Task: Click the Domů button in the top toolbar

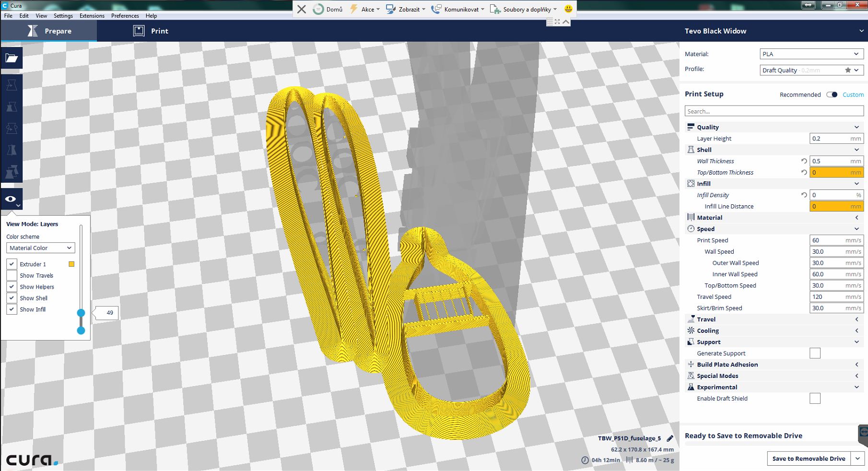Action: click(x=328, y=9)
